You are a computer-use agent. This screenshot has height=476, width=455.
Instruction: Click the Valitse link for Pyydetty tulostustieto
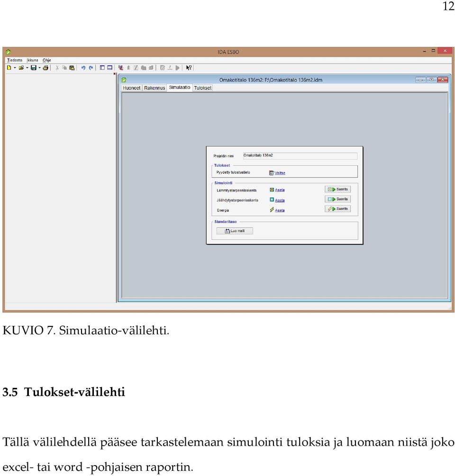click(x=280, y=173)
